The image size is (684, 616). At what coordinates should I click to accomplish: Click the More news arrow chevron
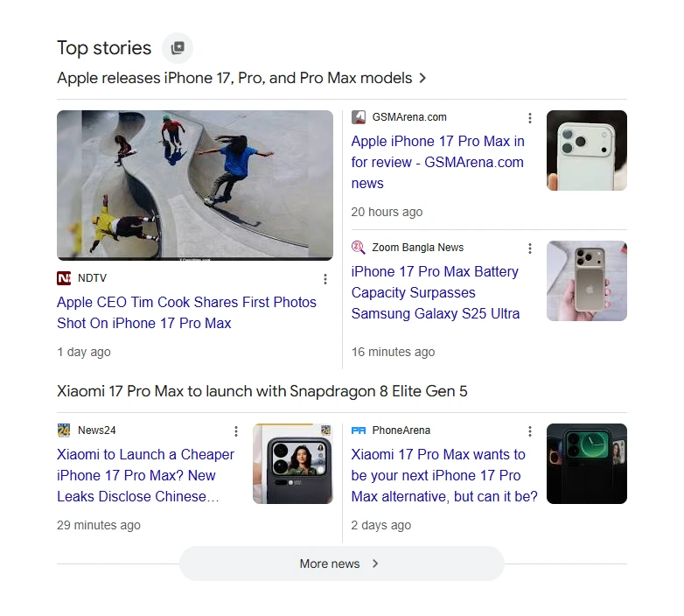pyautogui.click(x=375, y=563)
